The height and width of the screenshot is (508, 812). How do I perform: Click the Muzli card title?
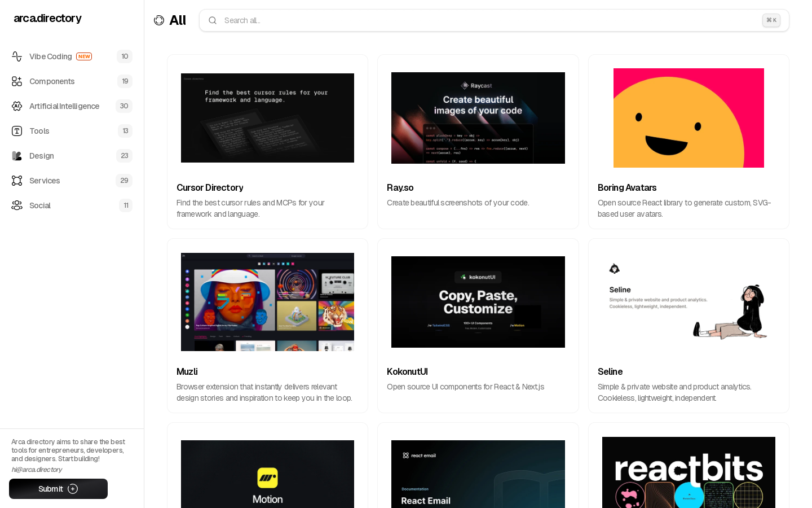[187, 371]
